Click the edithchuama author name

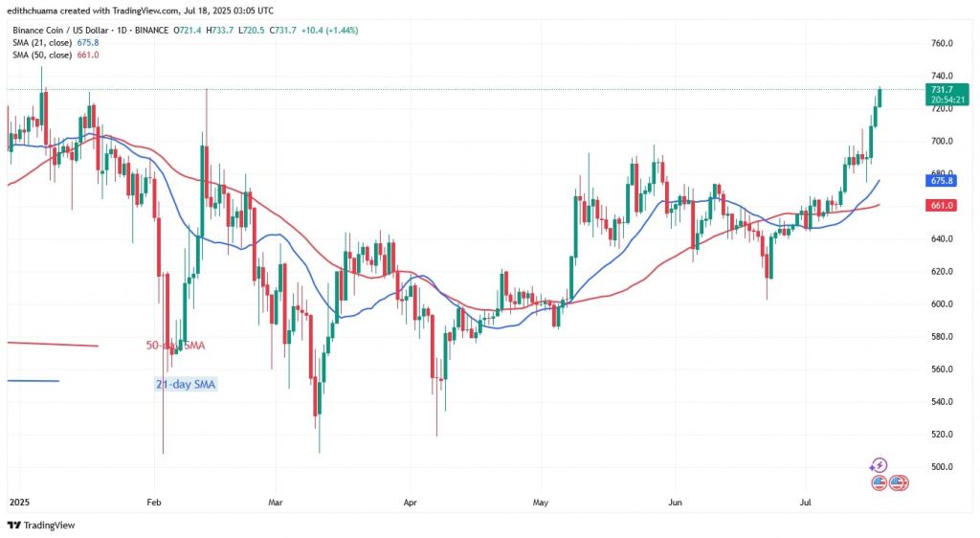[x=34, y=11]
